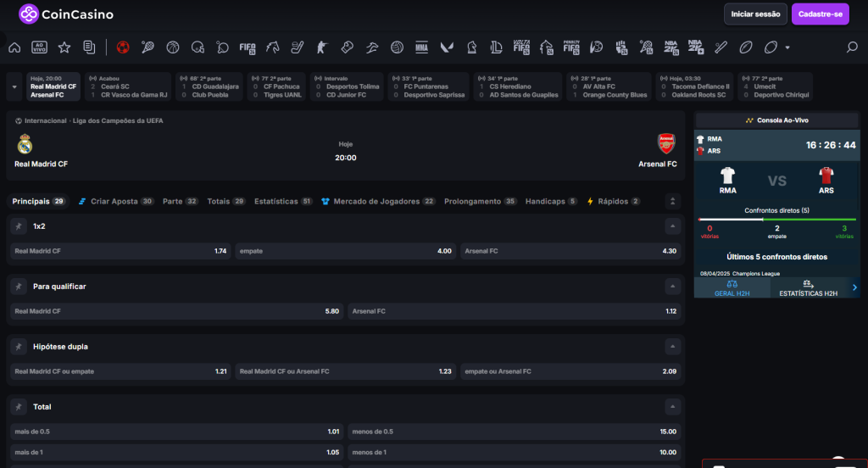
Task: Select the volleyball icon
Action: point(397,47)
